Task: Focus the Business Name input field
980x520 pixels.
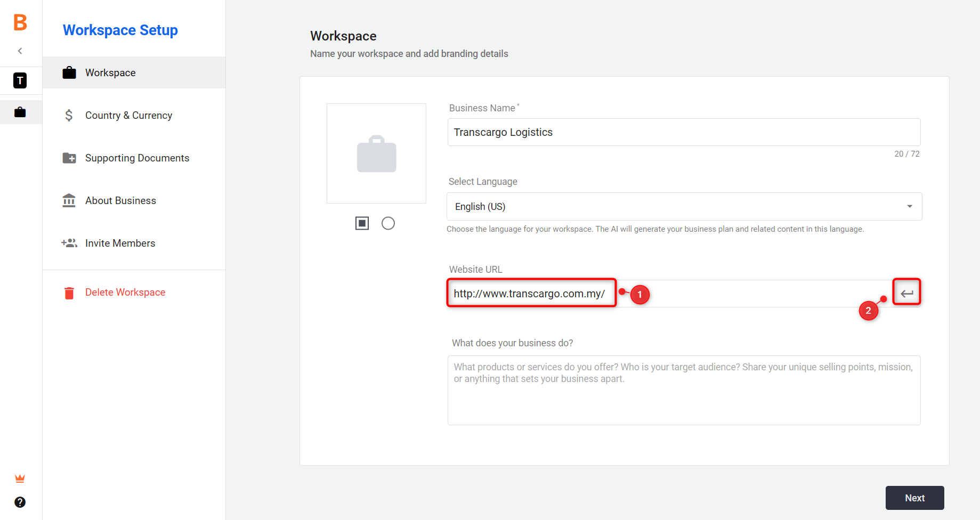Action: (684, 132)
